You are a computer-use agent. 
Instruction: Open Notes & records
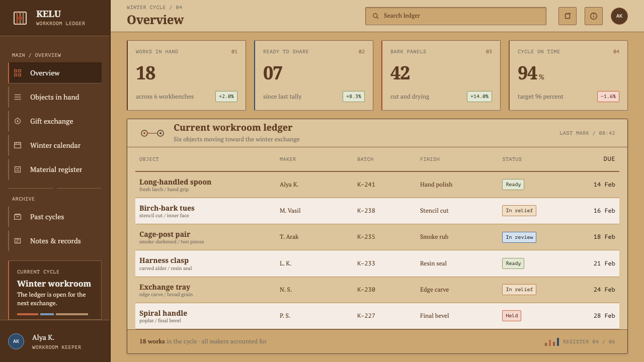pos(55,241)
